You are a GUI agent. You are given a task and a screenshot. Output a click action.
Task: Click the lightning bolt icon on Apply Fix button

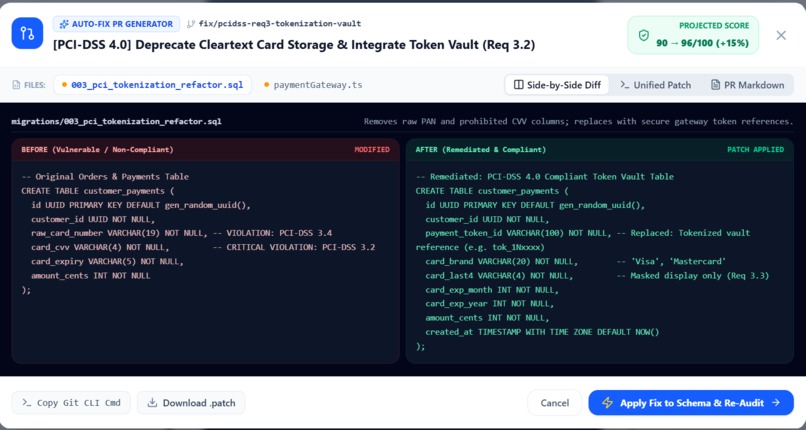[607, 403]
